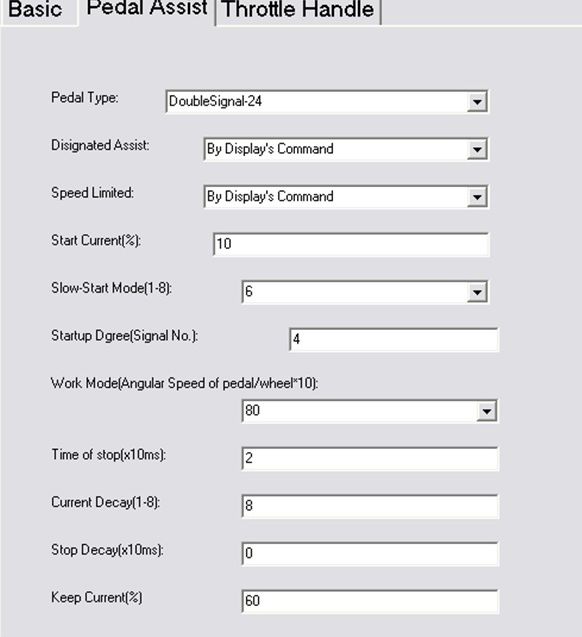Open the Slow-Start Mode dropdown arrow
The height and width of the screenshot is (637, 582).
[x=477, y=292]
